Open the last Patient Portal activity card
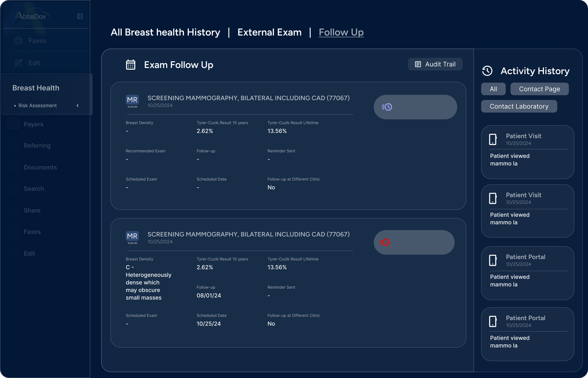Image resolution: width=588 pixels, height=378 pixels. click(527, 334)
